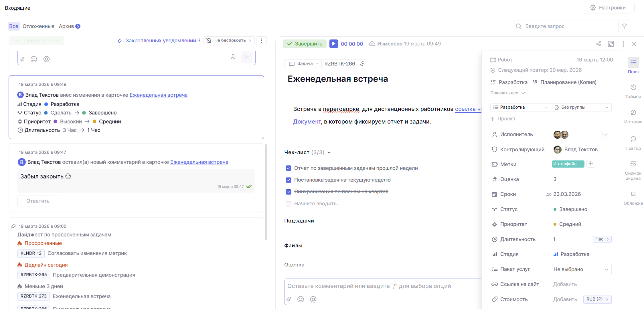This screenshot has height=310, width=644.
Task: Uncheck 'Отчет по завершенным задачам' checklist item
Action: [289, 168]
